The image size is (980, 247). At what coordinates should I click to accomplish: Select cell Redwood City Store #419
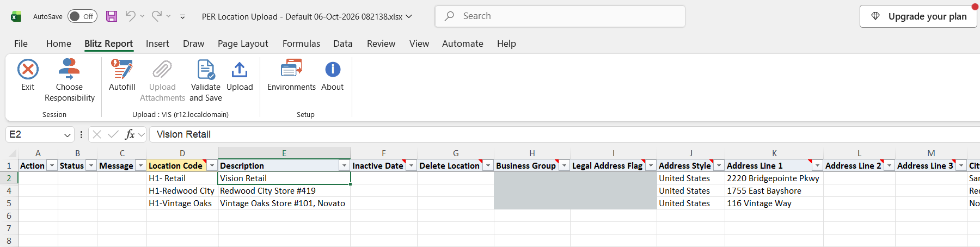284,190
